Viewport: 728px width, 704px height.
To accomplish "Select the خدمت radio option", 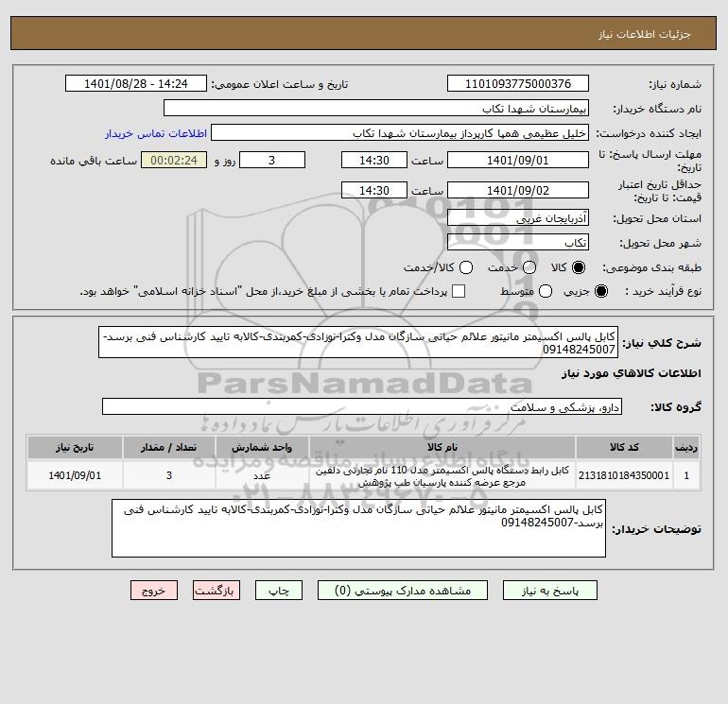I will click(529, 267).
